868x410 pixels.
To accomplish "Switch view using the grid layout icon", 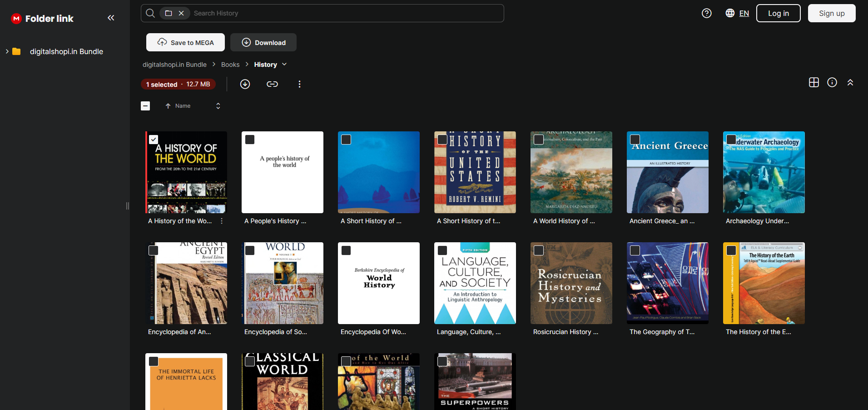I will click(814, 82).
